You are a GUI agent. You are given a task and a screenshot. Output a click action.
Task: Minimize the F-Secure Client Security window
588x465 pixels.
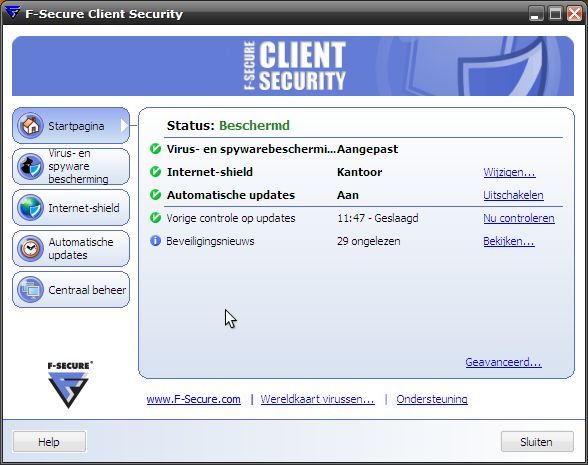tap(536, 14)
